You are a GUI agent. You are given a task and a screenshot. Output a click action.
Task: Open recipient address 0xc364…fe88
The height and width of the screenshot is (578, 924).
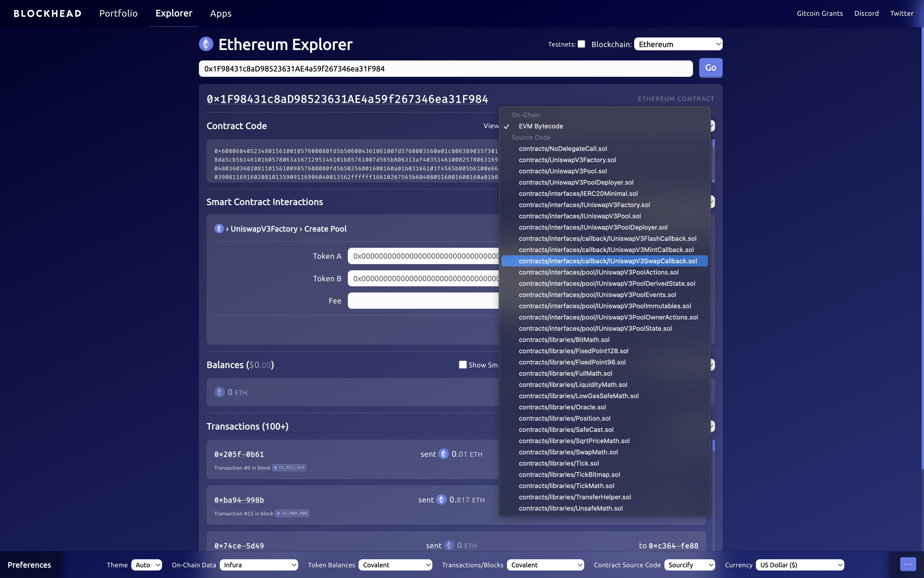click(673, 546)
